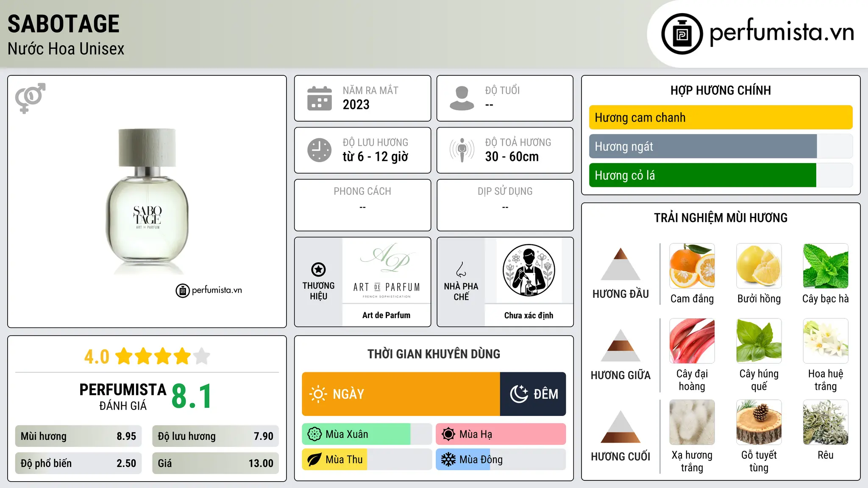This screenshot has height=488, width=868.
Task: Open the Xạ hương trắng note image
Action: (692, 422)
